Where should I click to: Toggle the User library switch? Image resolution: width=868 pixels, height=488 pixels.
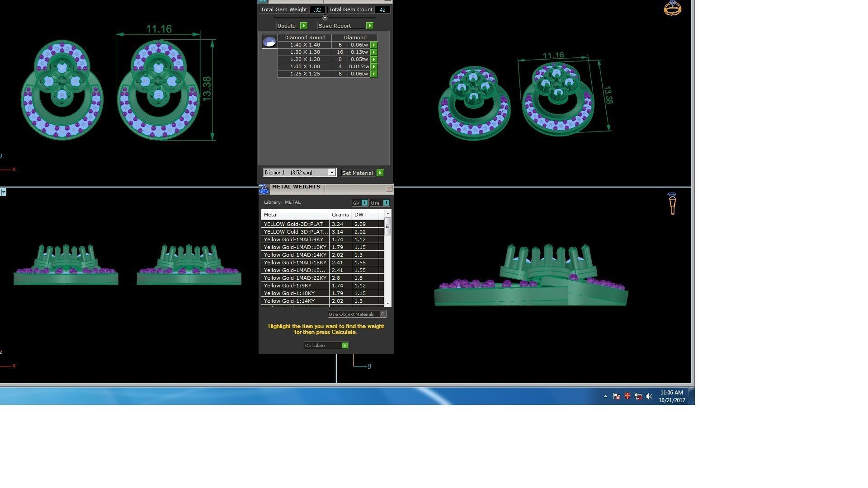[x=386, y=203]
